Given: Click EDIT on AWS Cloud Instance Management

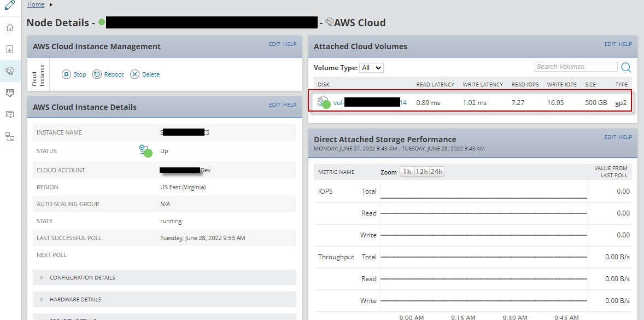Looking at the screenshot, I should [274, 44].
